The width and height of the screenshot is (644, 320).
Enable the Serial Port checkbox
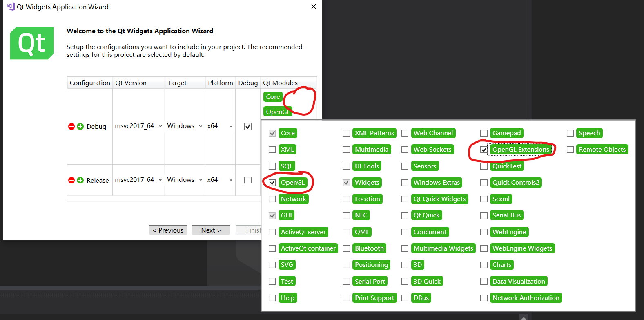[346, 282]
